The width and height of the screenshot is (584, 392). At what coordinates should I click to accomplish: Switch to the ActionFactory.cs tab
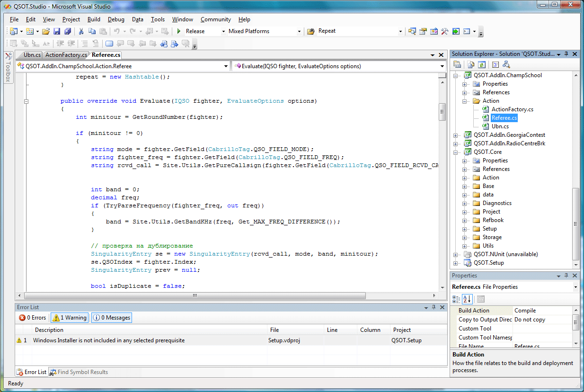point(66,55)
